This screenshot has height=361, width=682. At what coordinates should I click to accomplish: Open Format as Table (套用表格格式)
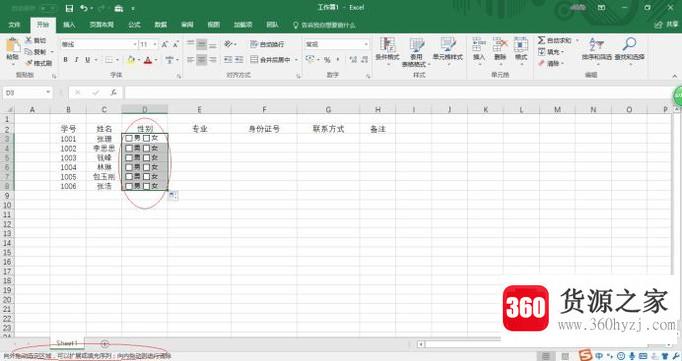coord(416,51)
